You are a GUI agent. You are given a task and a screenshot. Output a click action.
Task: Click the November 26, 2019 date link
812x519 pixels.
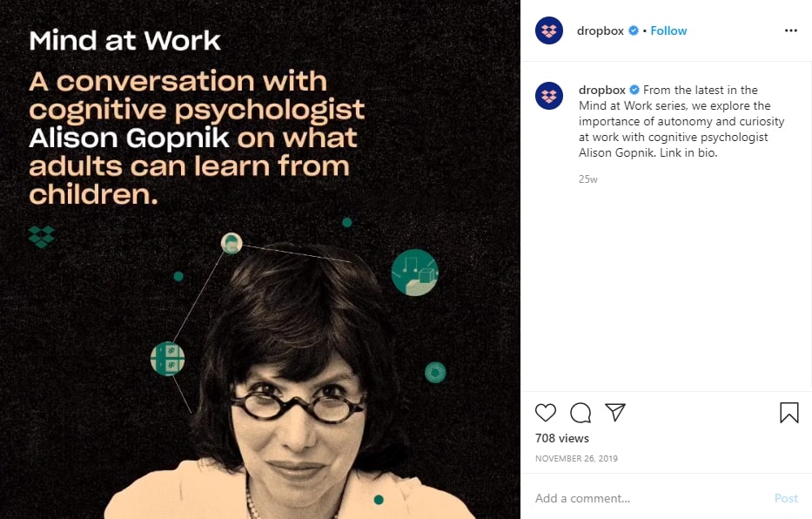click(x=576, y=458)
